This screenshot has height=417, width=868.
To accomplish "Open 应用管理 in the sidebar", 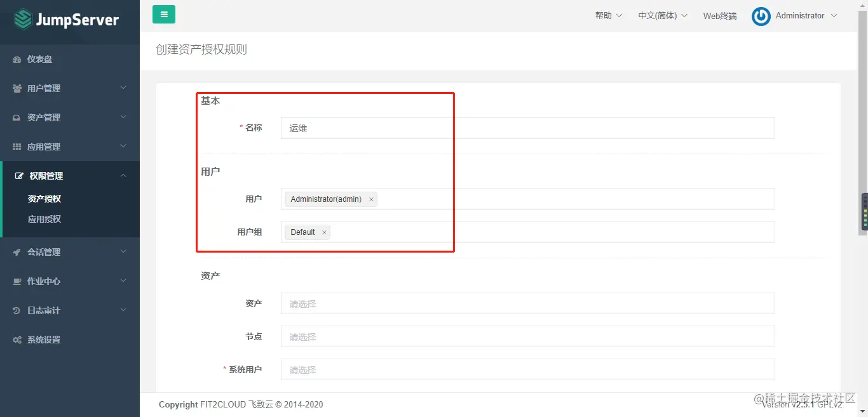I will tap(70, 147).
